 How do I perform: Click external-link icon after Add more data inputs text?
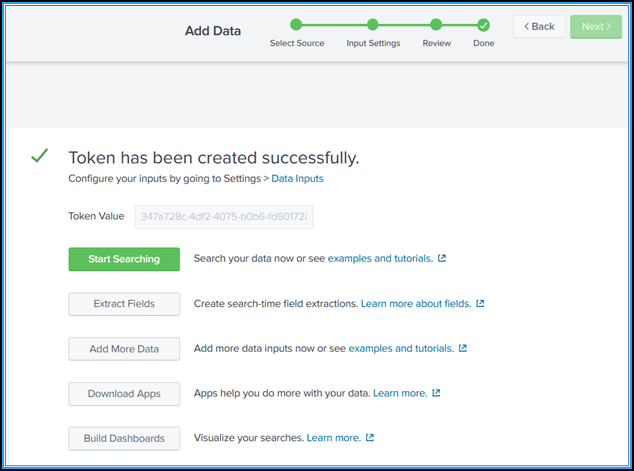(x=463, y=348)
